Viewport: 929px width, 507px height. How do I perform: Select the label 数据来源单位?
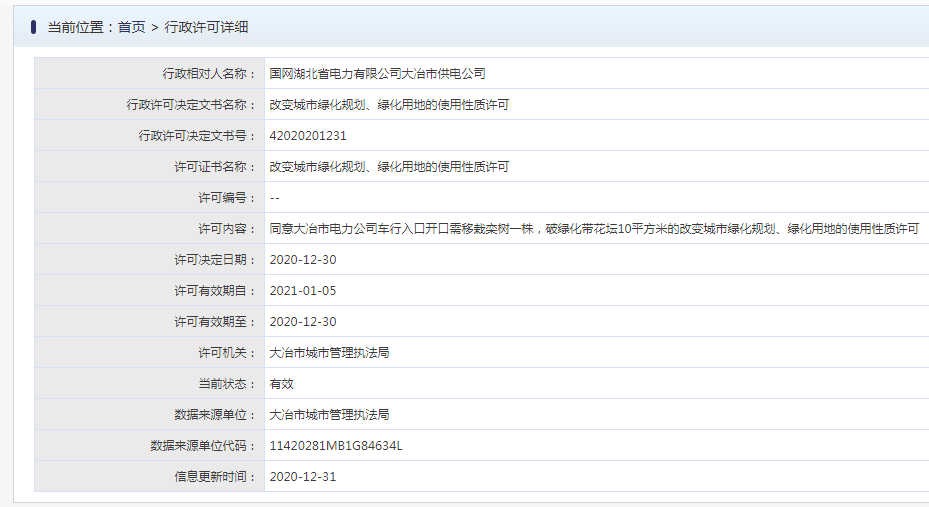coord(215,415)
